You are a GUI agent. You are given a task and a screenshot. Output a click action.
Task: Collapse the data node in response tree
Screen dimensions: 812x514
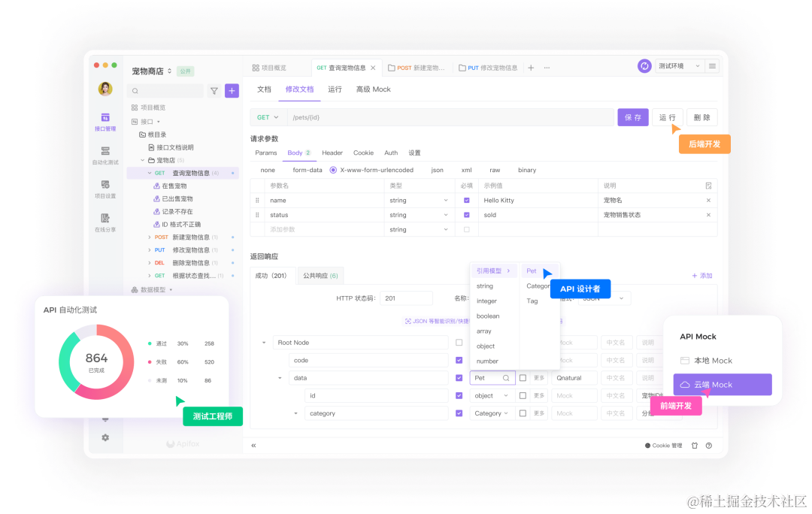pos(280,378)
